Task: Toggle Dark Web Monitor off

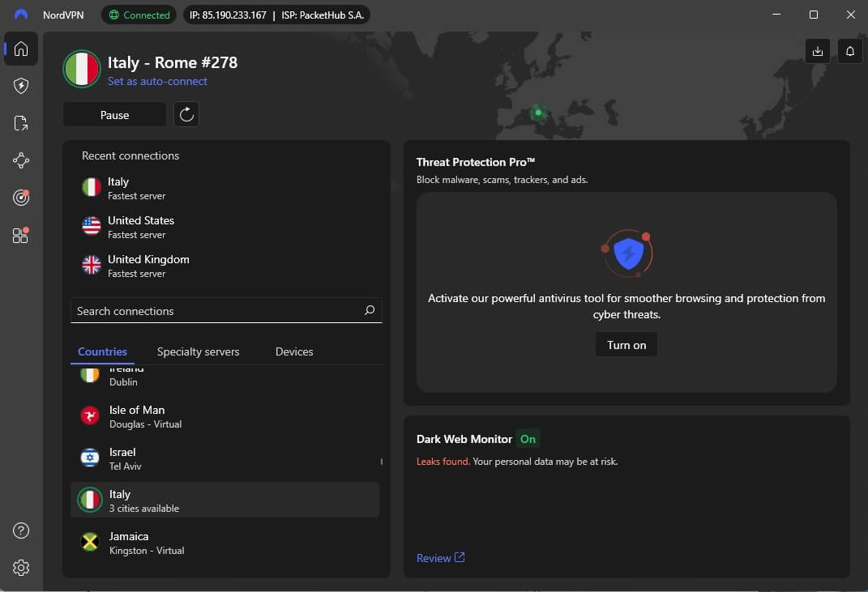Action: pos(528,438)
